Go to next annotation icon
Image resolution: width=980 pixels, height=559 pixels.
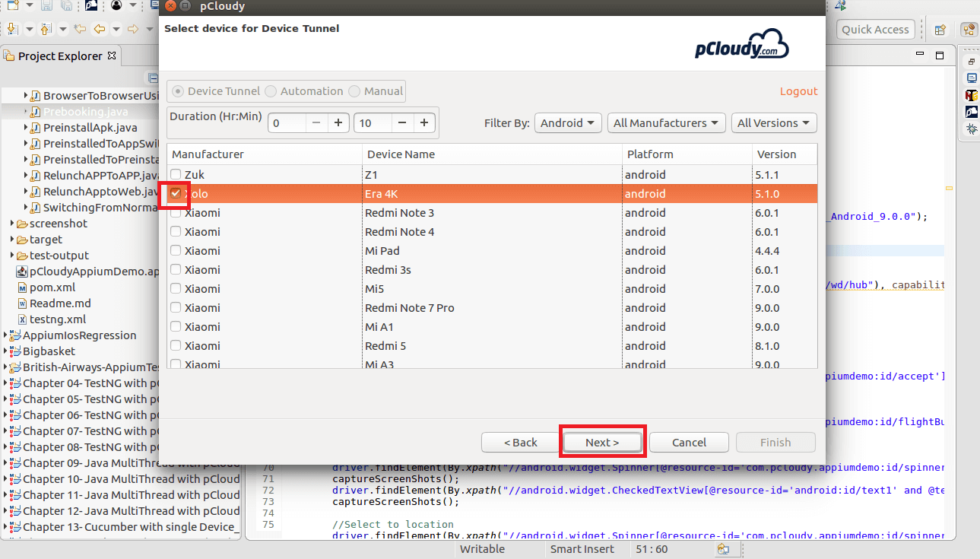pos(13,29)
